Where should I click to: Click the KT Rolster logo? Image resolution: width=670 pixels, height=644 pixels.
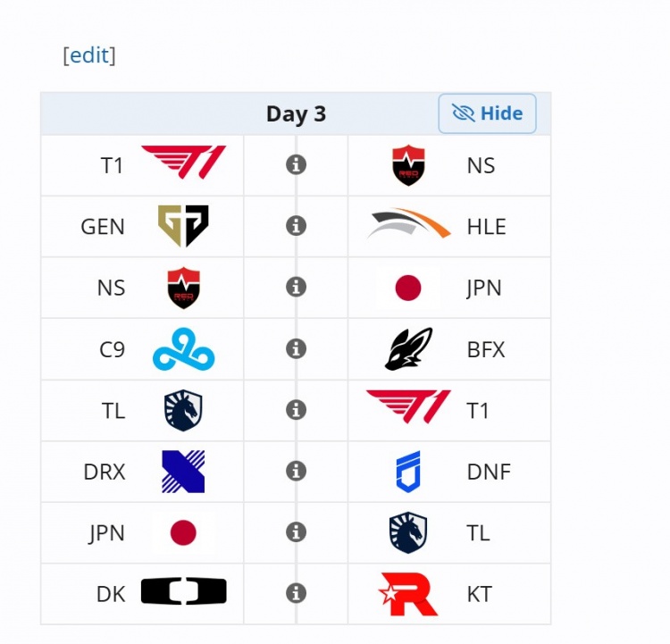[x=408, y=593]
